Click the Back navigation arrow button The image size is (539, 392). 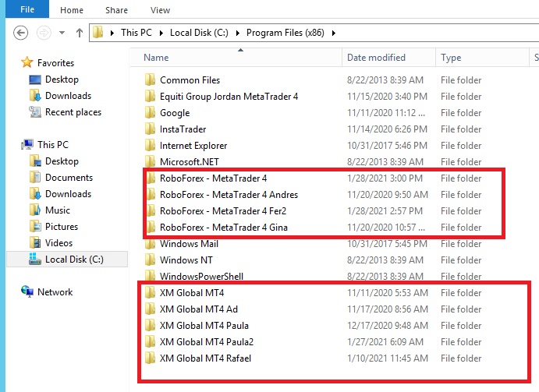click(21, 33)
